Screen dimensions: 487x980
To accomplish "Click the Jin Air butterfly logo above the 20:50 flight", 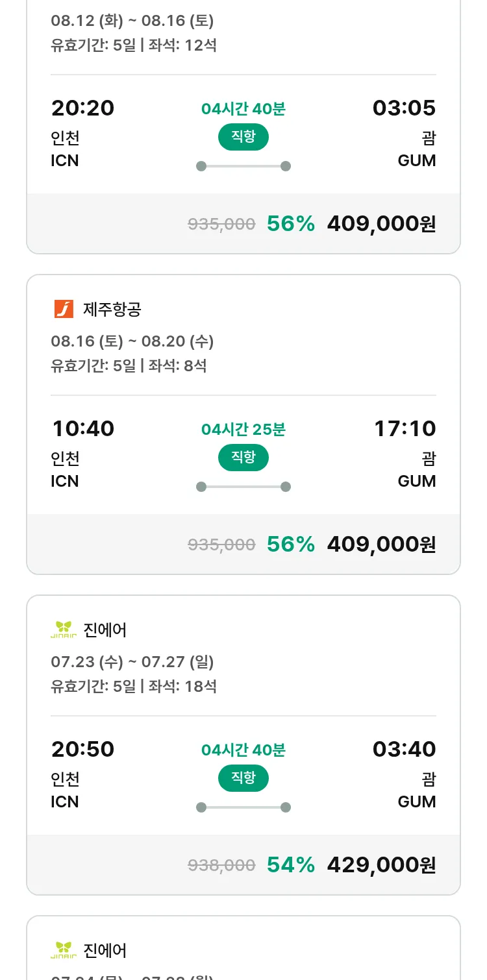I will tap(64, 630).
